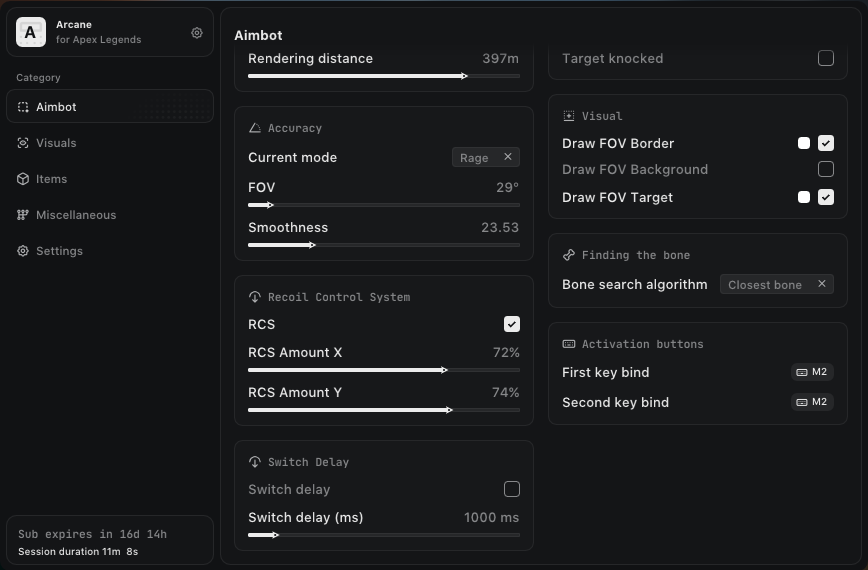Open Draw FOV Border color swatch
The image size is (868, 570).
(804, 143)
